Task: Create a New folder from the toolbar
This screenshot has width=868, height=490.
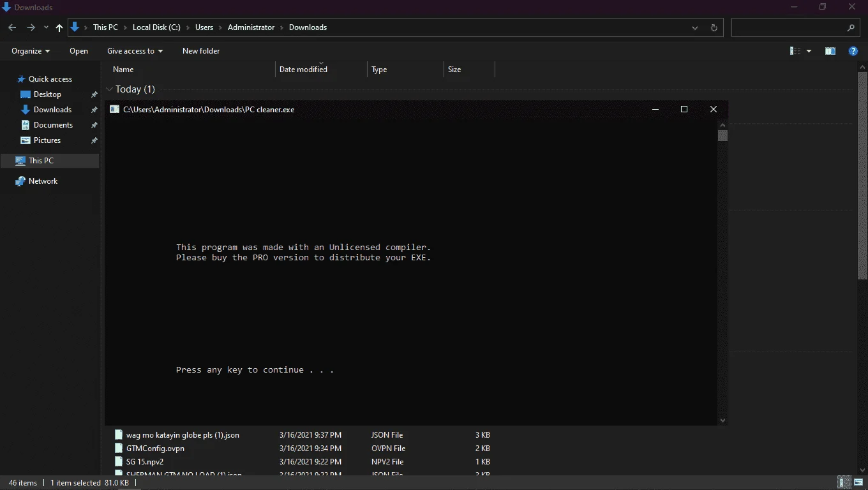Action: click(x=201, y=51)
